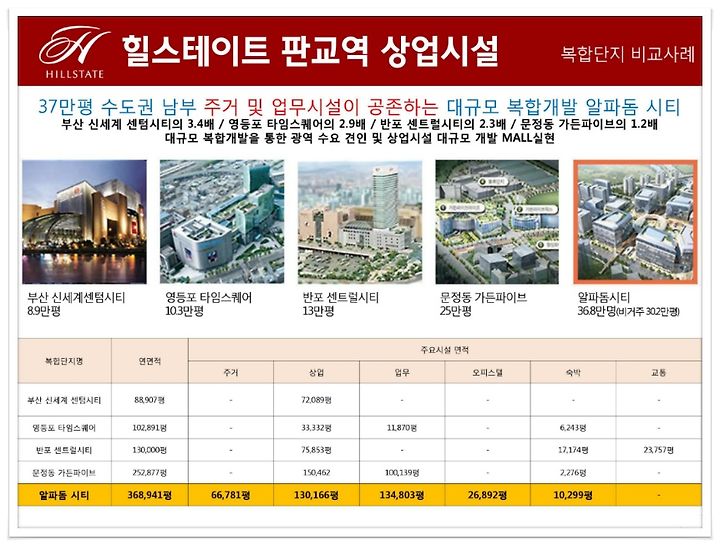Click the highlighted cell '368,941평'
Image resolution: width=720 pixels, height=545 pixels.
(150, 495)
